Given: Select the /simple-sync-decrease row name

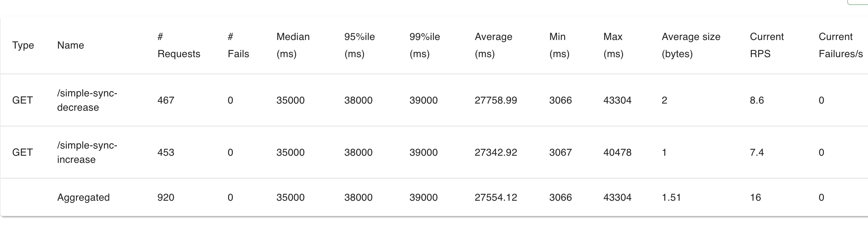Looking at the screenshot, I should (87, 100).
